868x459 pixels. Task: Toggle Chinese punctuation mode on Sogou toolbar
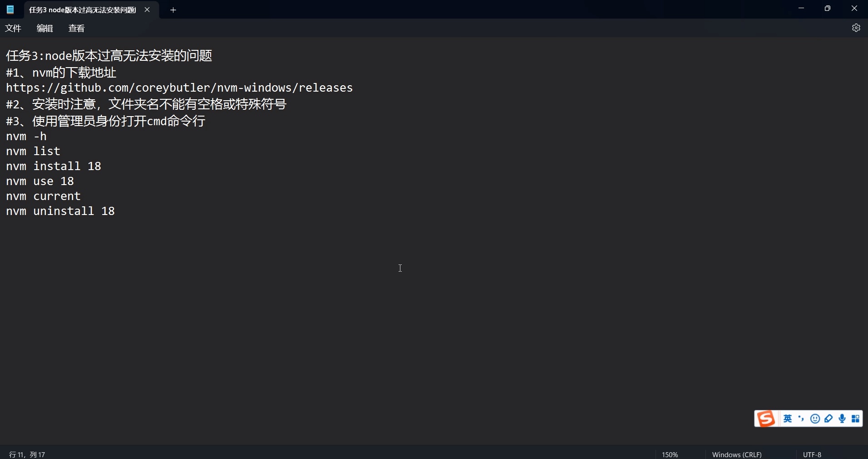tap(801, 419)
